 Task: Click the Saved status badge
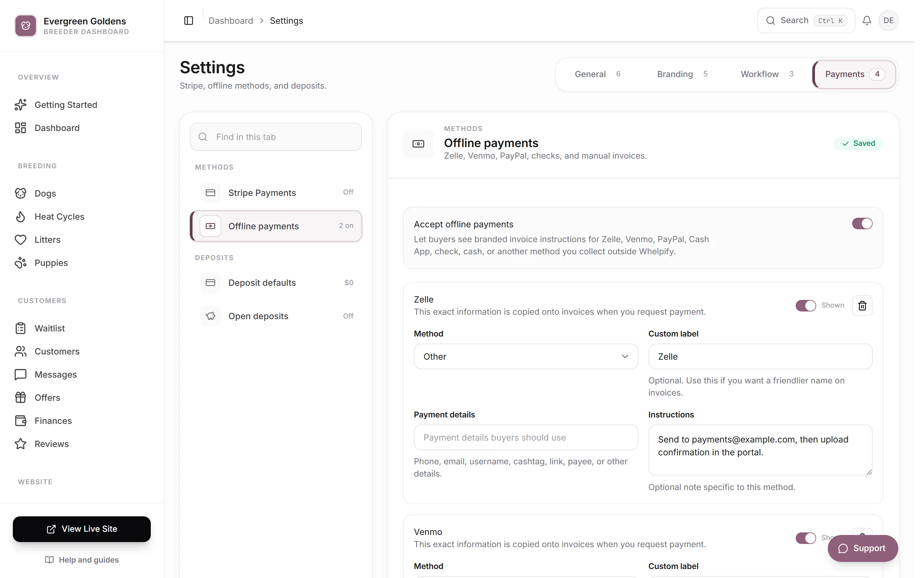click(858, 143)
